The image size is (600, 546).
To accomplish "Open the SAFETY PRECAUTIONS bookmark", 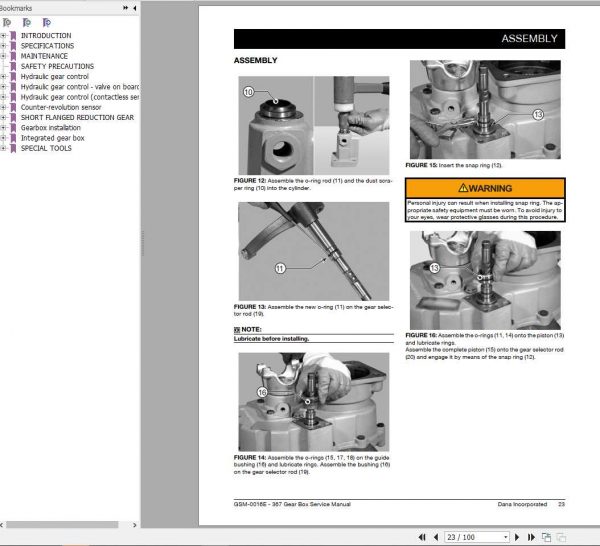I will [x=57, y=66].
